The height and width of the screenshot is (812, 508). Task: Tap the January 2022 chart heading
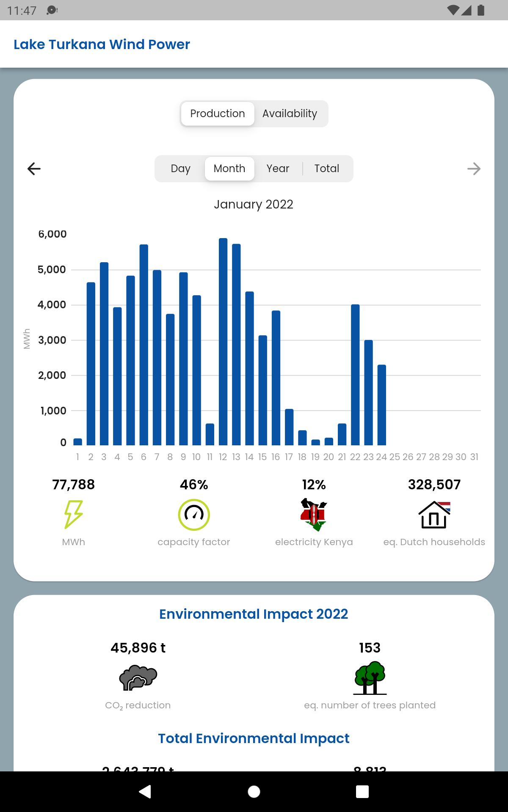click(x=254, y=204)
